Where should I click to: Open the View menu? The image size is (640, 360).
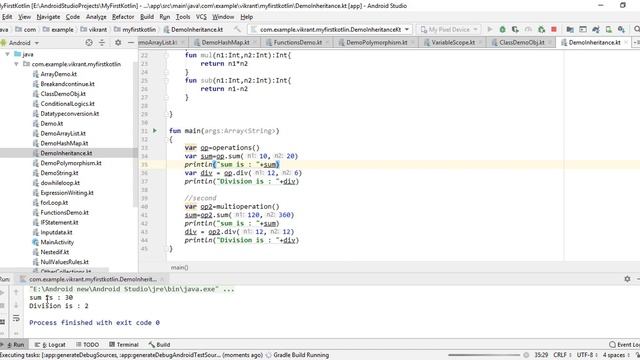tap(24, 17)
